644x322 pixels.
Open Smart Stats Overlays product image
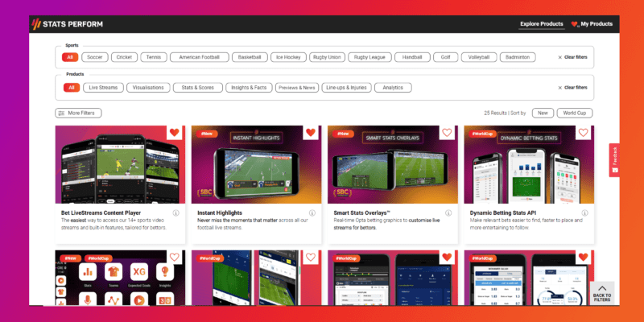[393, 165]
